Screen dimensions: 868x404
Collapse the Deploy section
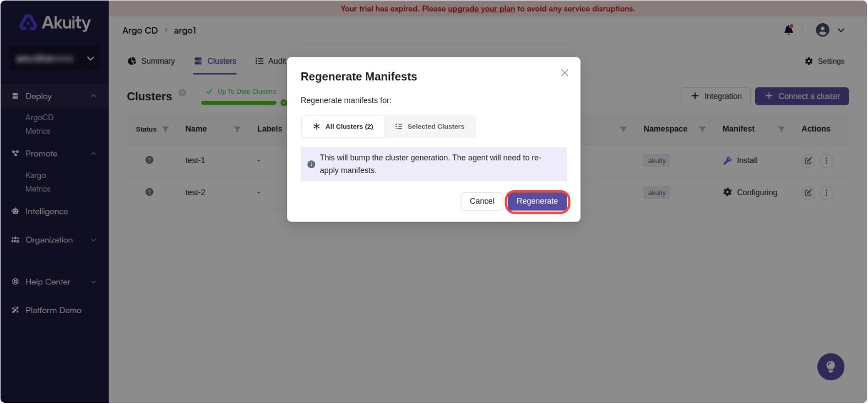click(x=94, y=96)
